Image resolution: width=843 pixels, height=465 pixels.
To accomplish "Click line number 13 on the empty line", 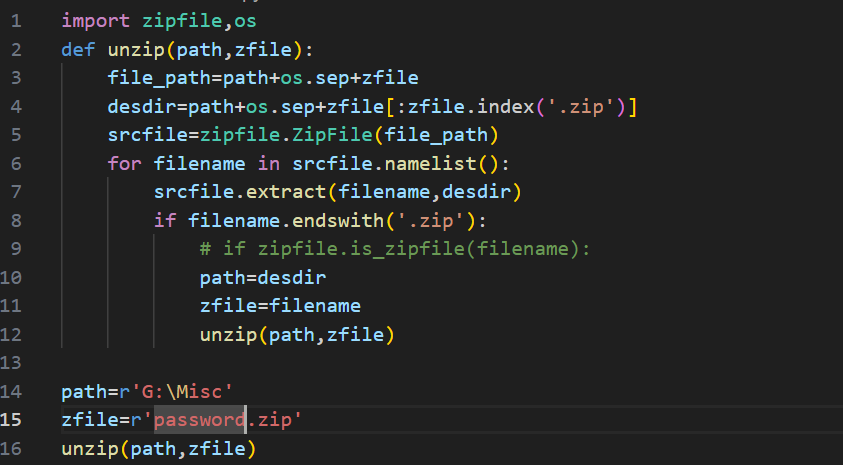I will click(x=13, y=363).
